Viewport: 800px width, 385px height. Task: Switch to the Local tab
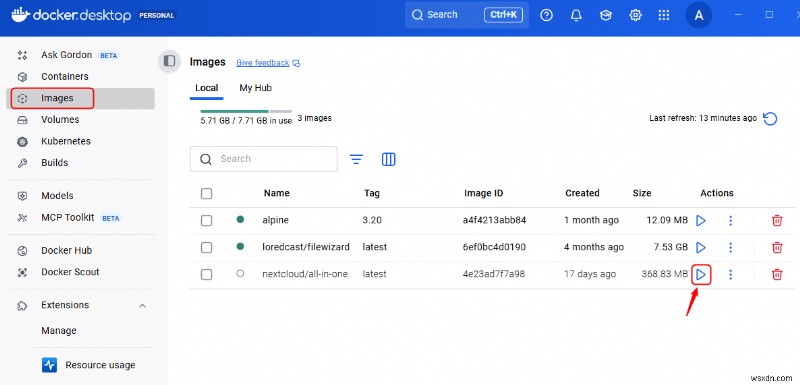tap(207, 88)
